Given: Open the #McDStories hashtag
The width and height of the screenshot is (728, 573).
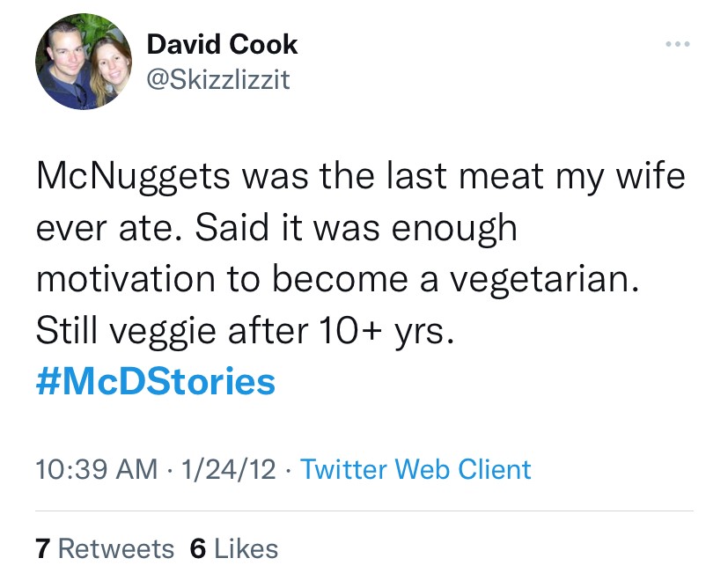Looking at the screenshot, I should pyautogui.click(x=156, y=381).
